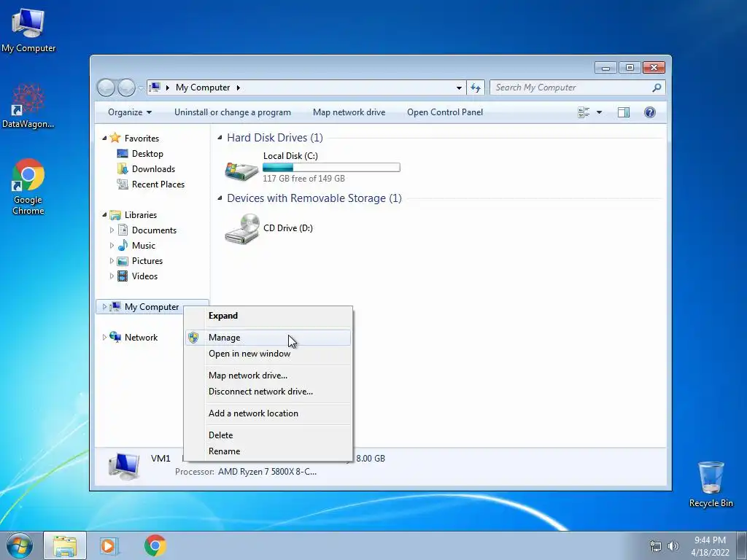
Task: Click the Favorites star icon
Action: pos(115,138)
